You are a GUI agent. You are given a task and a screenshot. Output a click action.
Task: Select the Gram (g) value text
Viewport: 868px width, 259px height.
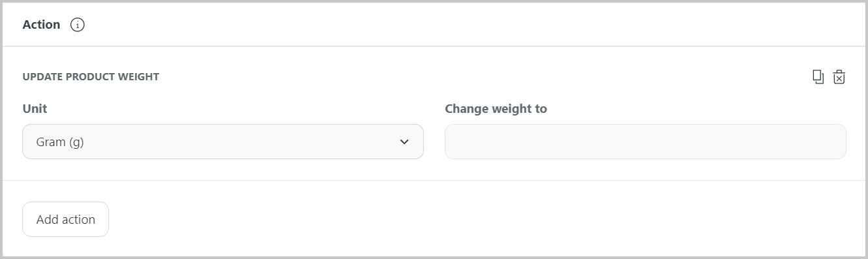(x=60, y=142)
